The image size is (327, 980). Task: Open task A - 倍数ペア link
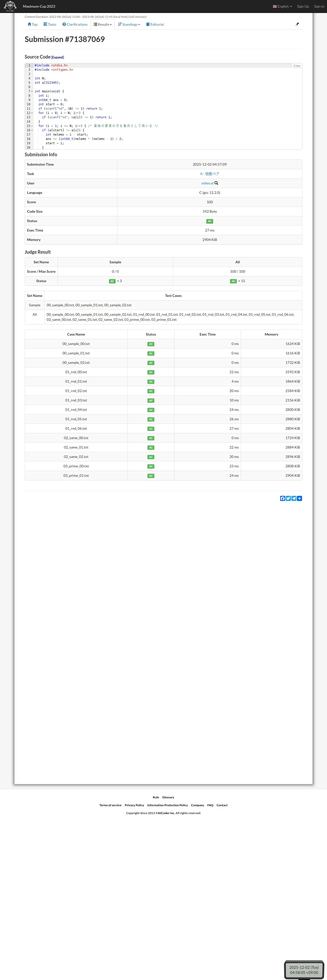pos(210,174)
